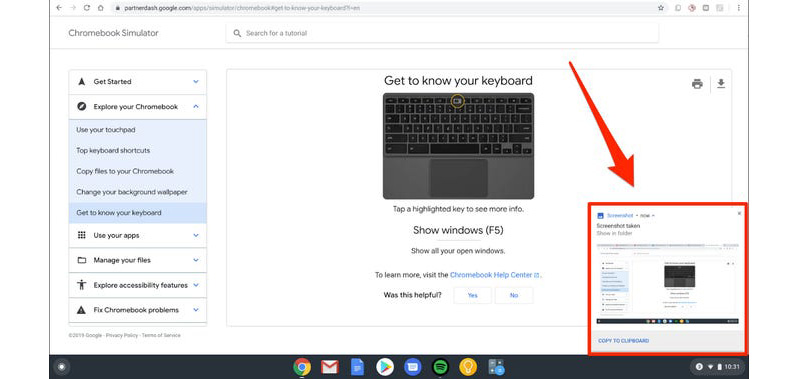
Task: Open Gmail from the shelf
Action: (x=330, y=367)
